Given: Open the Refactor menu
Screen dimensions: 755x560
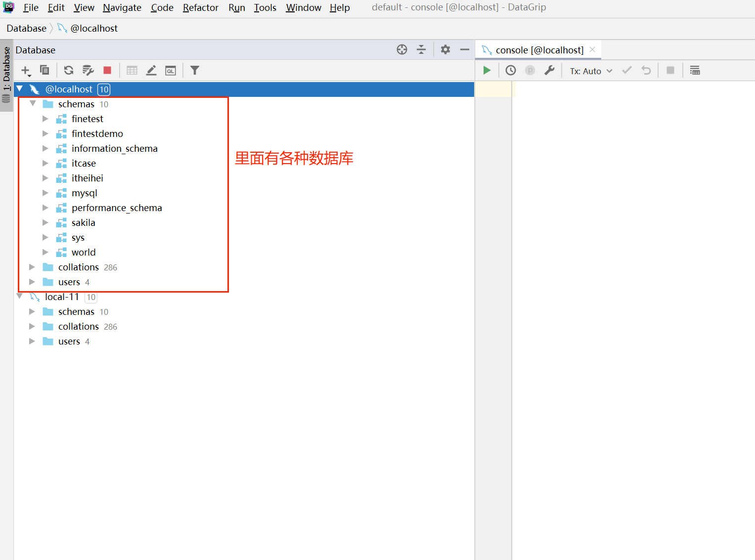Looking at the screenshot, I should (x=200, y=7).
